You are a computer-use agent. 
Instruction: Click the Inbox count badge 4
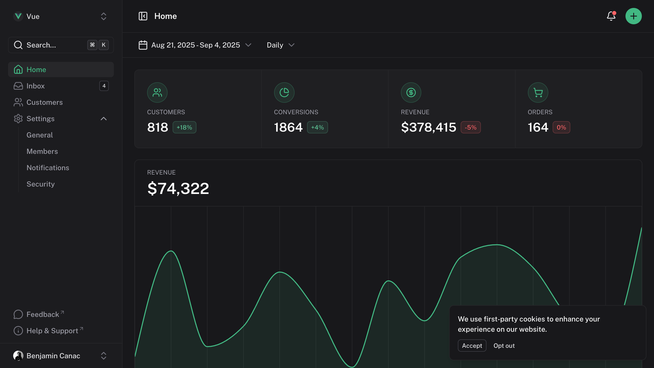104,86
